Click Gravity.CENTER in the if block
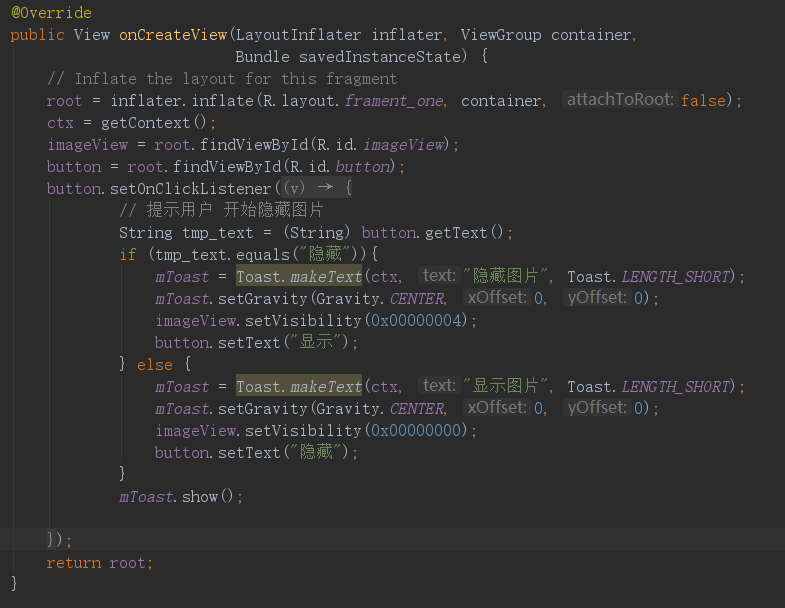Screen dimensions: 785x608 tap(380, 299)
